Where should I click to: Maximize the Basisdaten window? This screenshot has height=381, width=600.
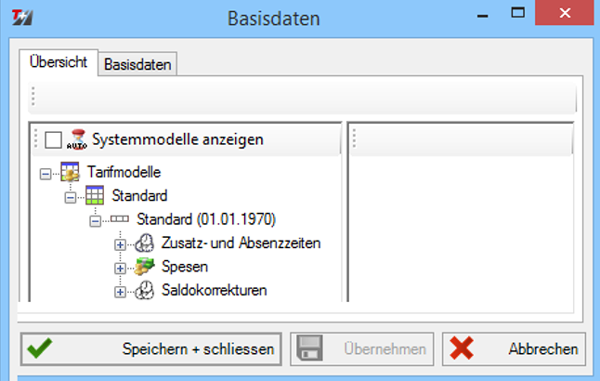coord(518,13)
